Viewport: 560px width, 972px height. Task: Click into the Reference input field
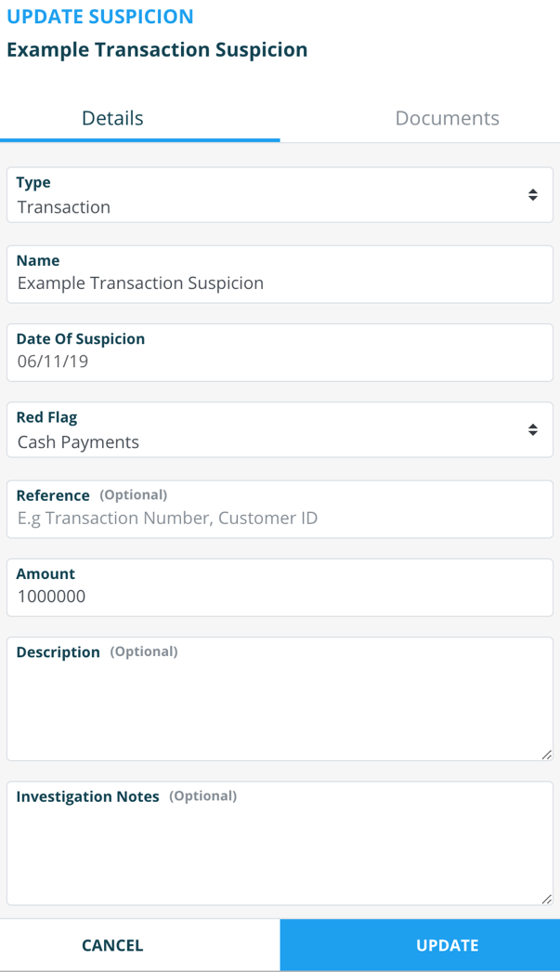click(279, 518)
